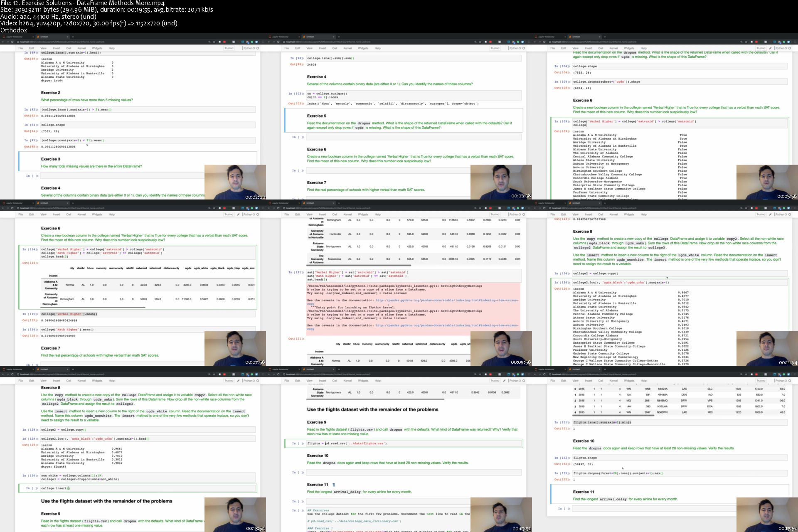
Task: Click the bookmark star icon in the 00:02:00 frame
Action: [x=214, y=42]
